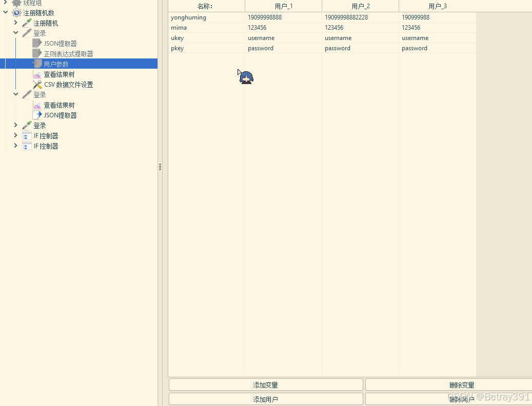The width and height of the screenshot is (532, 406).
Task: Click the 添加变量 button
Action: [x=266, y=385]
